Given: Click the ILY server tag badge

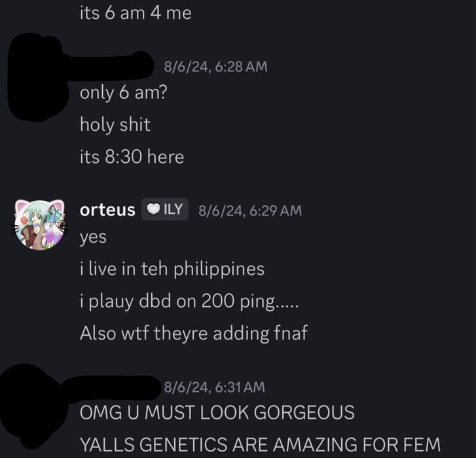Looking at the screenshot, I should click(165, 209).
